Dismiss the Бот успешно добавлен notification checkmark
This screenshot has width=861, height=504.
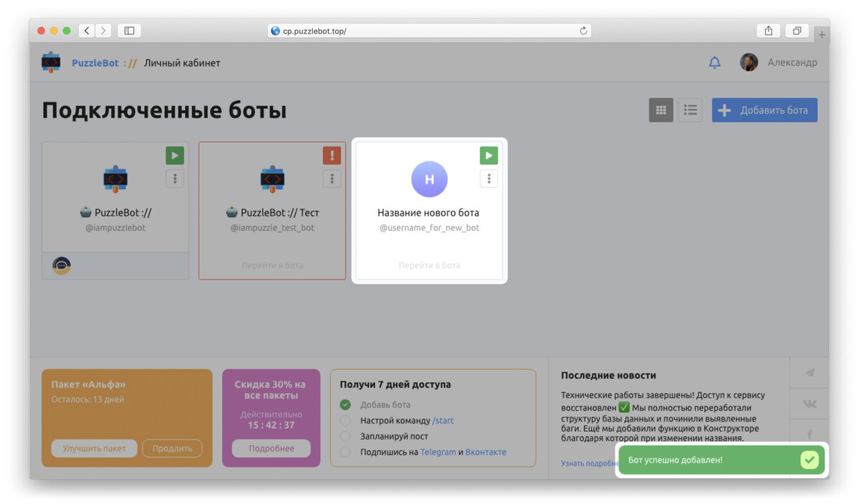pyautogui.click(x=809, y=460)
